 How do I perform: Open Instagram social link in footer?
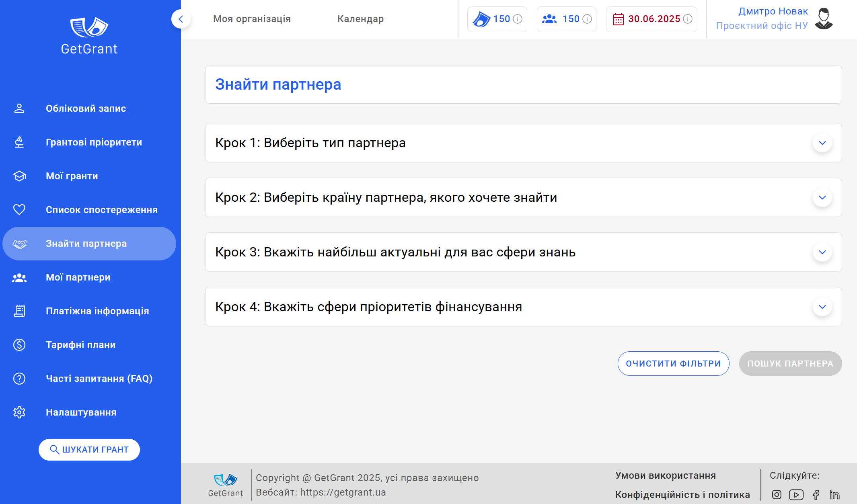(x=777, y=494)
